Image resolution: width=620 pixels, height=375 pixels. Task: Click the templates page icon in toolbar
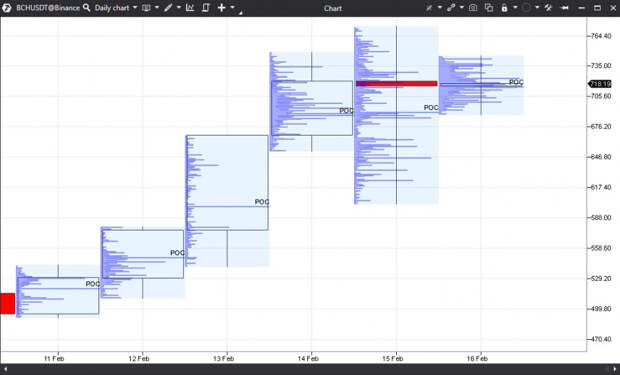click(206, 8)
